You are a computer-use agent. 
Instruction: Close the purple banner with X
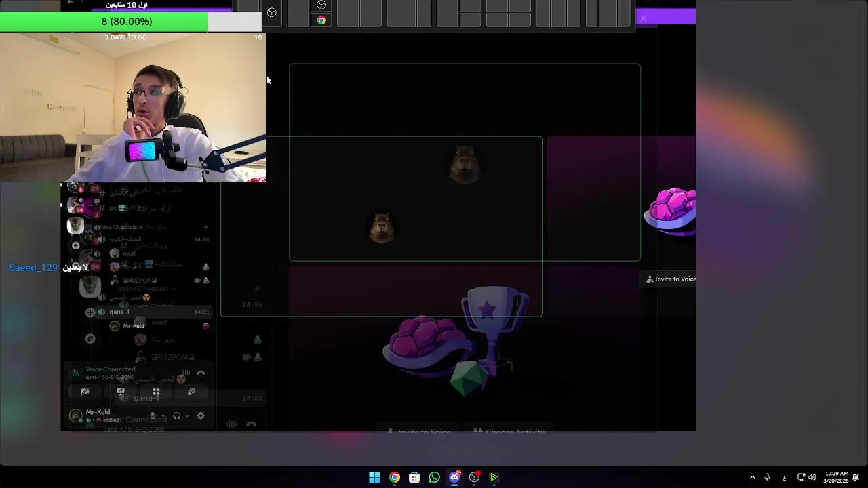pos(643,18)
